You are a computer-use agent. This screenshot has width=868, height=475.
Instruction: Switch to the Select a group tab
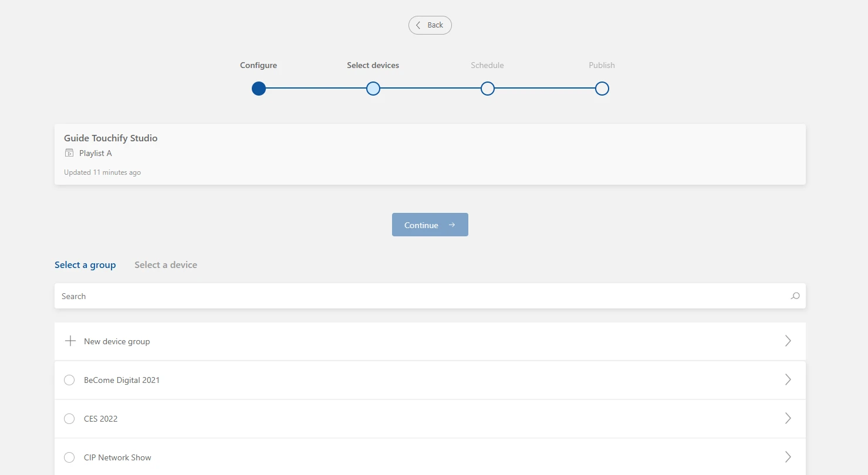(x=85, y=264)
